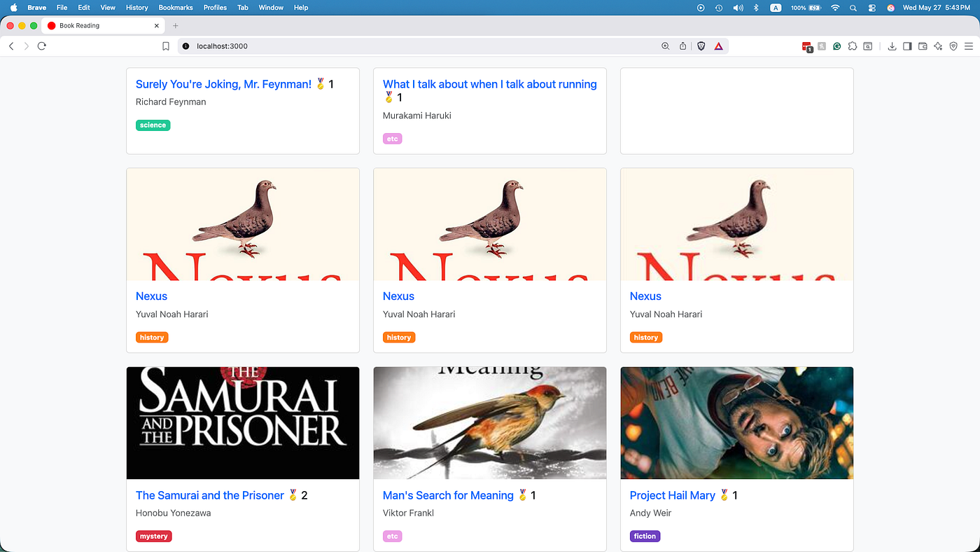Open the Bookmarks menu
Viewport: 980px width, 552px height.
pos(176,8)
